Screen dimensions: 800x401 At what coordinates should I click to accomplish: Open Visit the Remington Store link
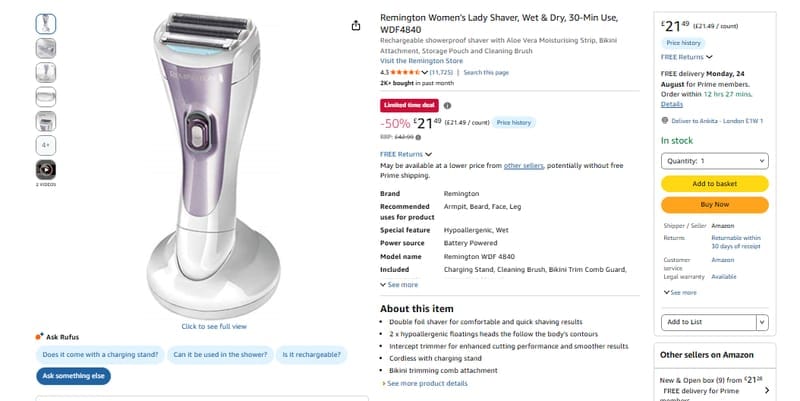coord(421,61)
